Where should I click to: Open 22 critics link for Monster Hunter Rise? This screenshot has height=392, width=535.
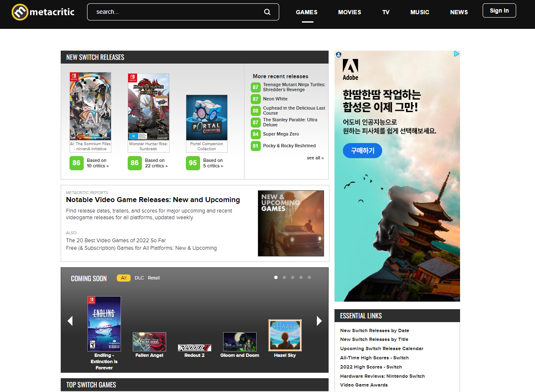[156, 163]
